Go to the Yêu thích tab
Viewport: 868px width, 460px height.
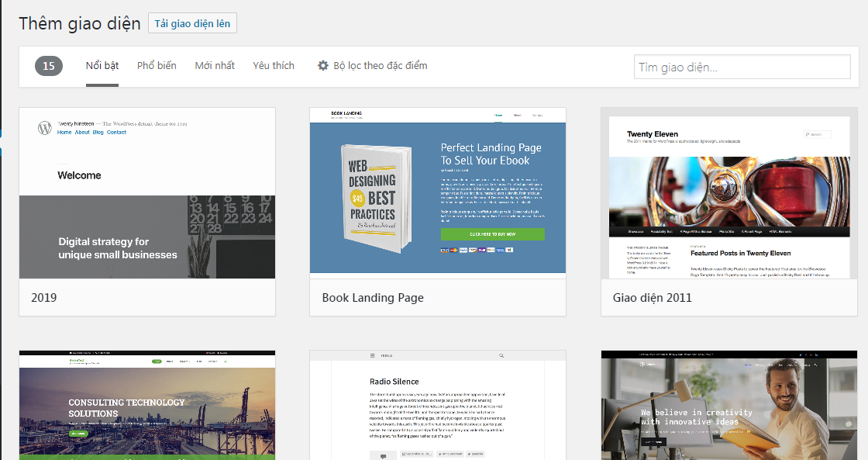tap(274, 65)
